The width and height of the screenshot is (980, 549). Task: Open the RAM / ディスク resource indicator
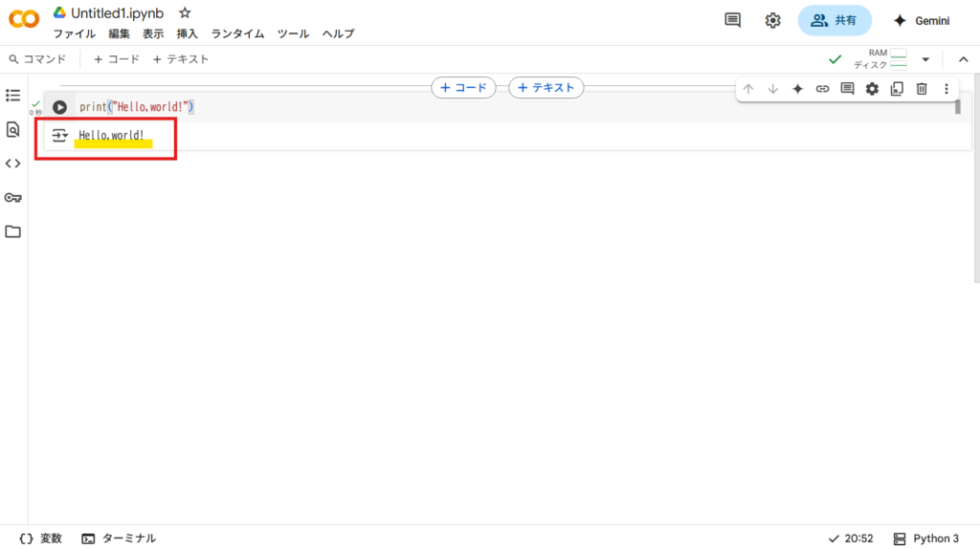coord(880,59)
